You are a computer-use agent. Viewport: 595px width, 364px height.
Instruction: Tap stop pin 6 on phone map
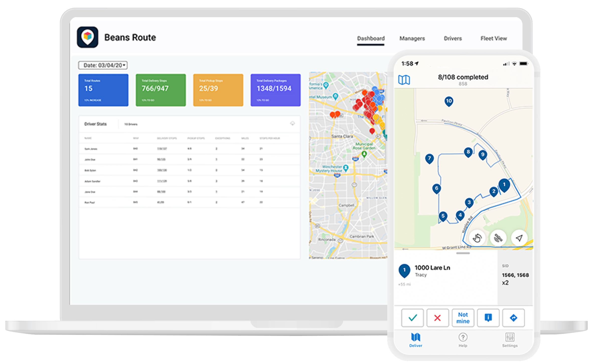point(436,189)
